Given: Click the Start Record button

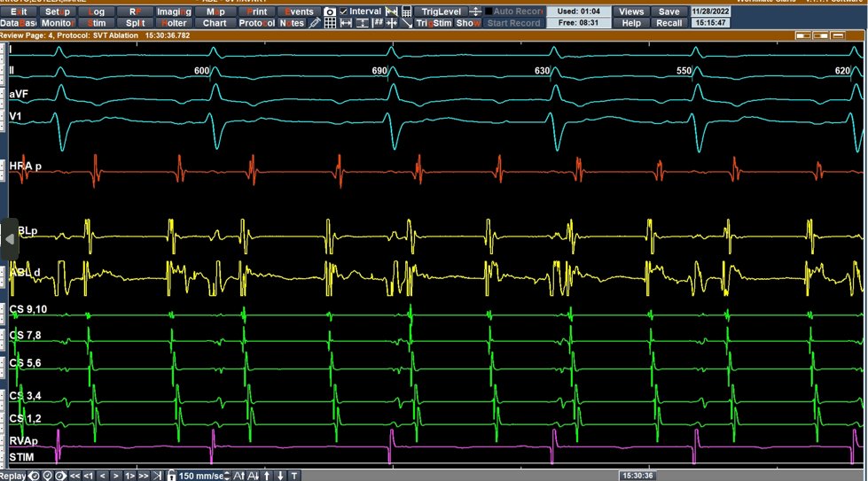Looking at the screenshot, I should [x=513, y=23].
